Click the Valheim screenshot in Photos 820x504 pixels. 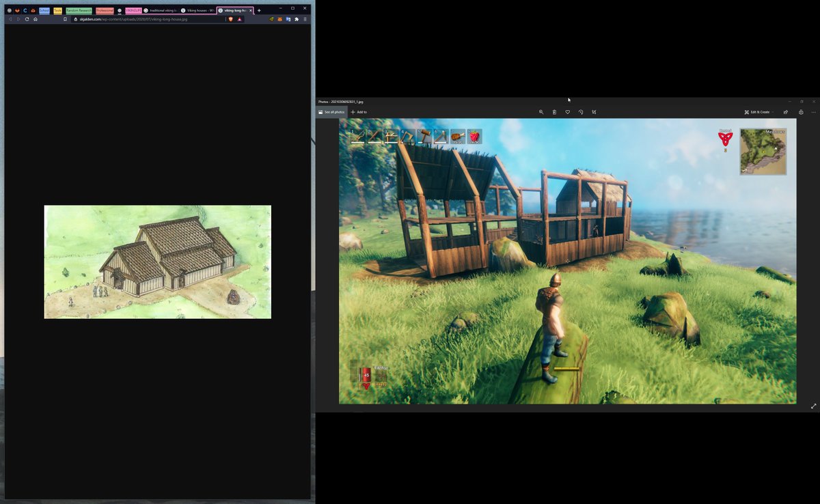click(x=567, y=261)
